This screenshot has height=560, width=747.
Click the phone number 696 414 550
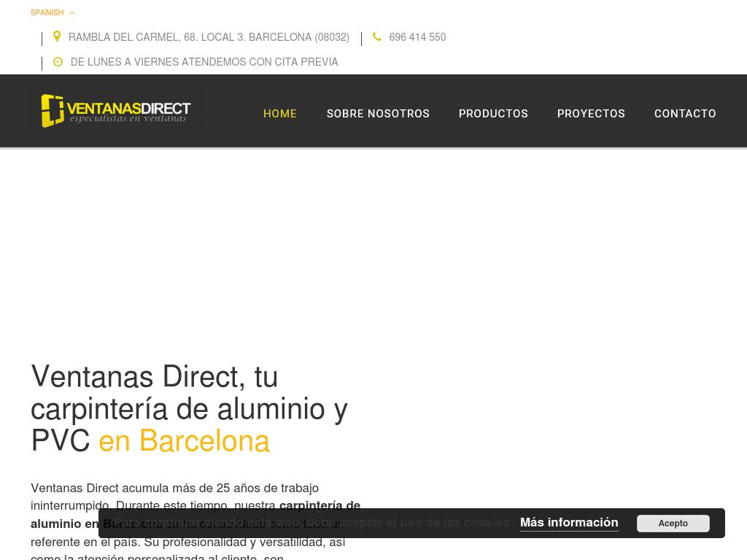click(417, 37)
